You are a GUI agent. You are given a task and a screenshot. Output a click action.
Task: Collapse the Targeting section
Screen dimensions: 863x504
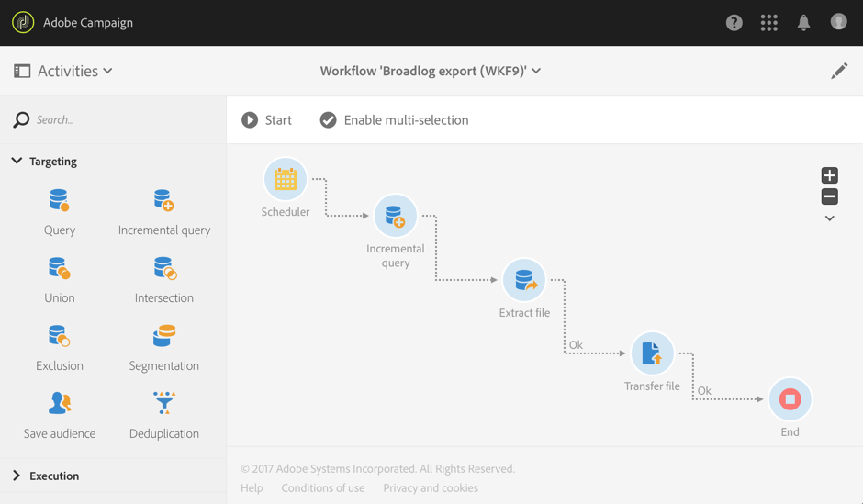(x=17, y=162)
